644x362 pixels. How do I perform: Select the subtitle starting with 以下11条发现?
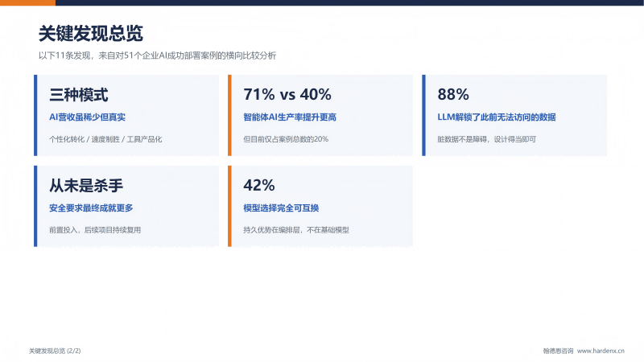point(157,56)
